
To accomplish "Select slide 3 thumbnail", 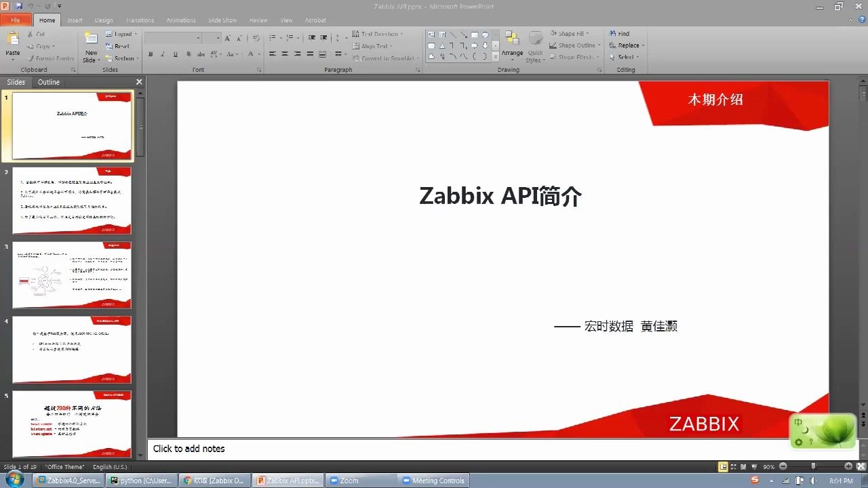I will (x=72, y=274).
